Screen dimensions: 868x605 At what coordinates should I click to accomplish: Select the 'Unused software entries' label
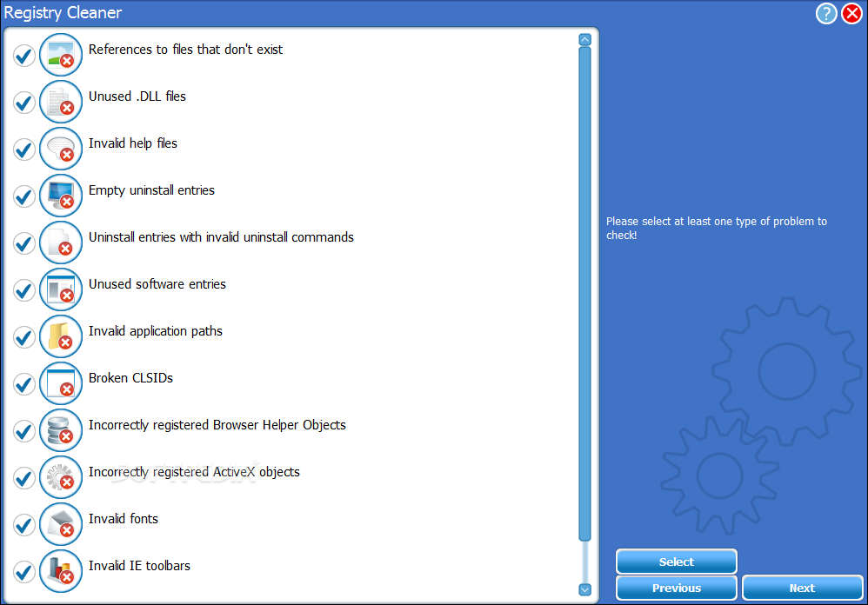pos(157,284)
